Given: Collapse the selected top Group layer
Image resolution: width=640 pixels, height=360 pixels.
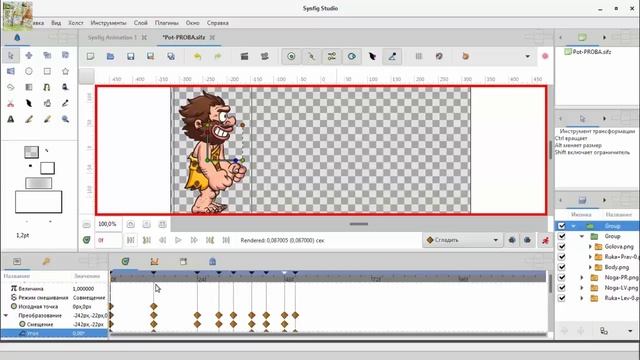Looking at the screenshot, I should coord(573,226).
